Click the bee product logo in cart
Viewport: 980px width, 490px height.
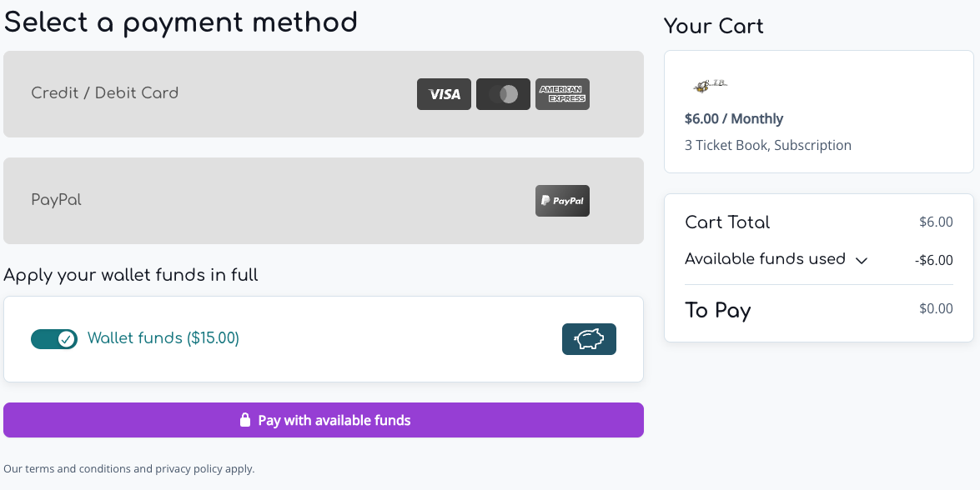tap(711, 86)
